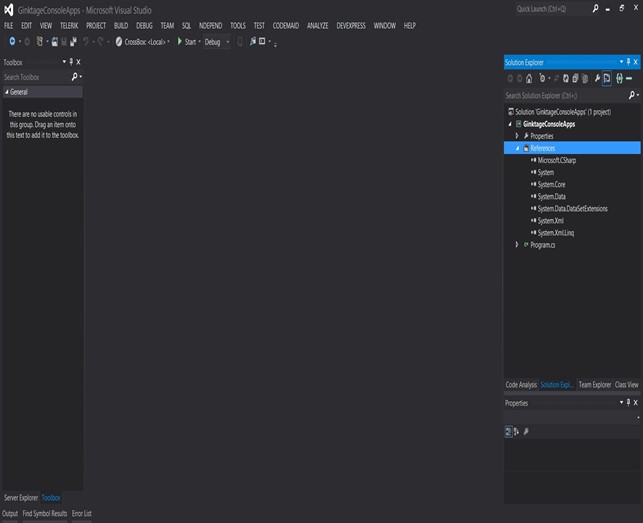The height and width of the screenshot is (523, 643).
Task: Click the Undo toolbar icon
Action: pyautogui.click(x=86, y=41)
